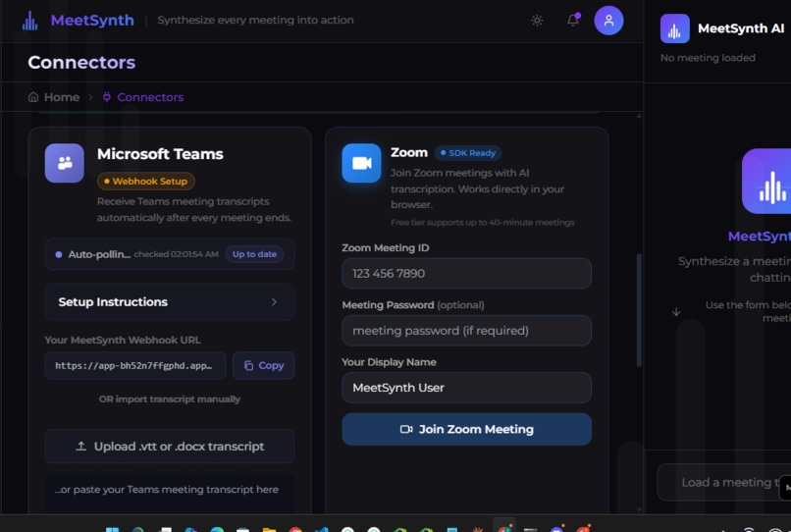Image resolution: width=791 pixels, height=532 pixels.
Task: Focus the Load a meeting chat input
Action: [724, 482]
